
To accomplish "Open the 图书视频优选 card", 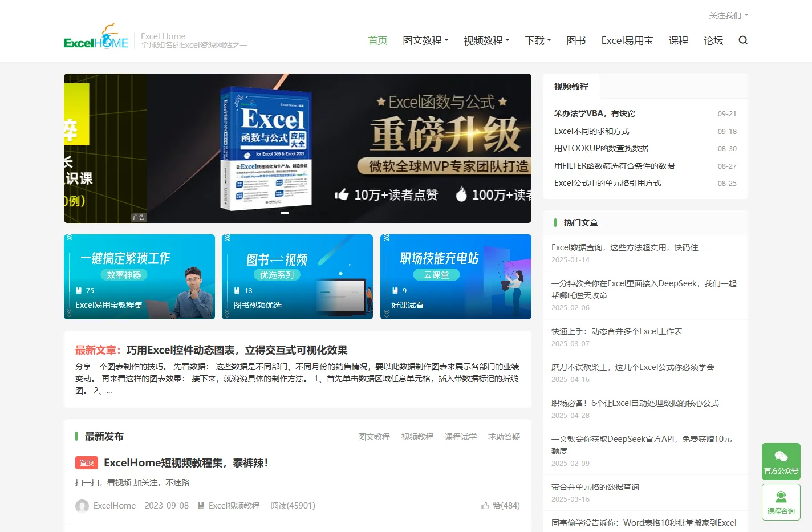I will pos(297,277).
